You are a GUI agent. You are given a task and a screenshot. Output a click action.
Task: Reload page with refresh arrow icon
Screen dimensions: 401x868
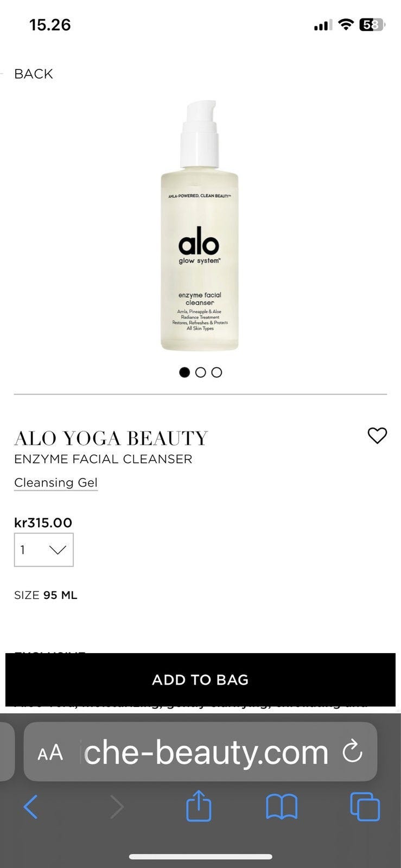(x=353, y=752)
